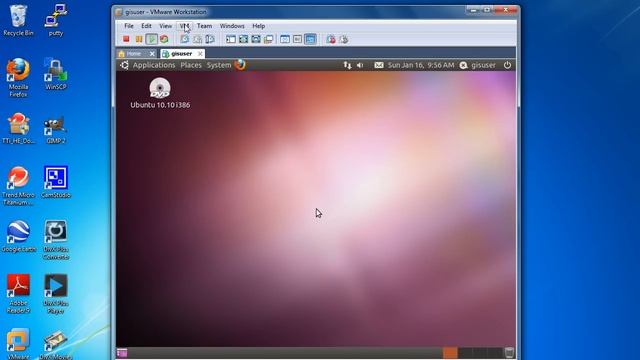Click the red Power Off toolbar icon

(126, 39)
